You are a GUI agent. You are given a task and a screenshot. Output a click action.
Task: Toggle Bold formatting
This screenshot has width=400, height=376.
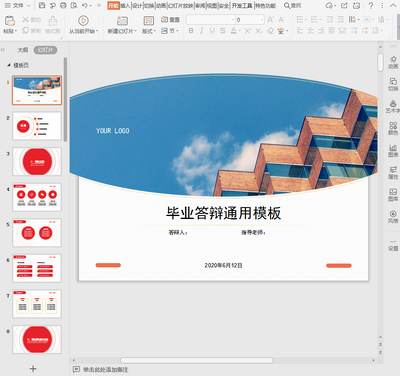click(191, 31)
